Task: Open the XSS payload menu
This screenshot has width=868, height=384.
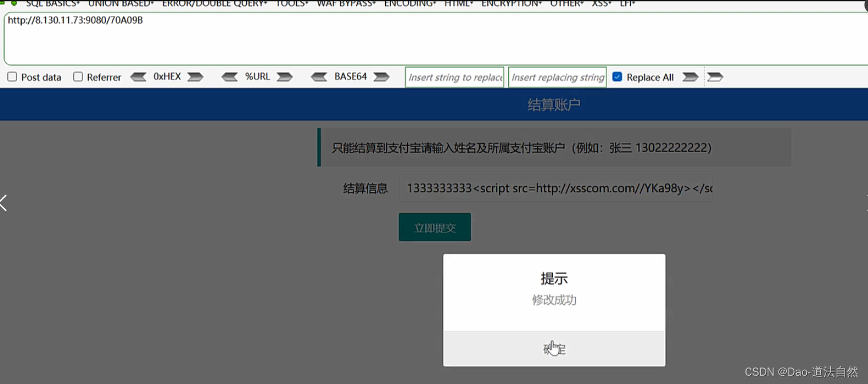Action: (x=602, y=4)
